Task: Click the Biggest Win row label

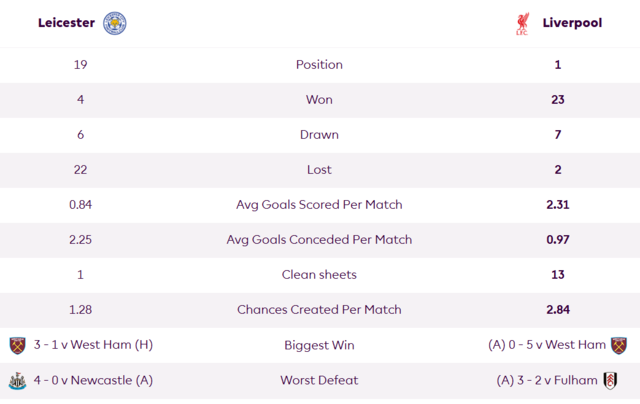Action: (x=319, y=345)
